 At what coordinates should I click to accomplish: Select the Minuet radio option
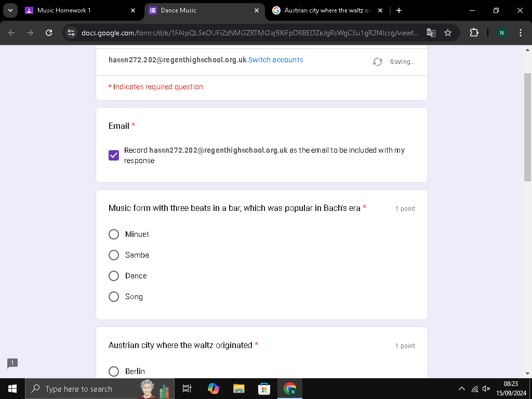point(114,234)
